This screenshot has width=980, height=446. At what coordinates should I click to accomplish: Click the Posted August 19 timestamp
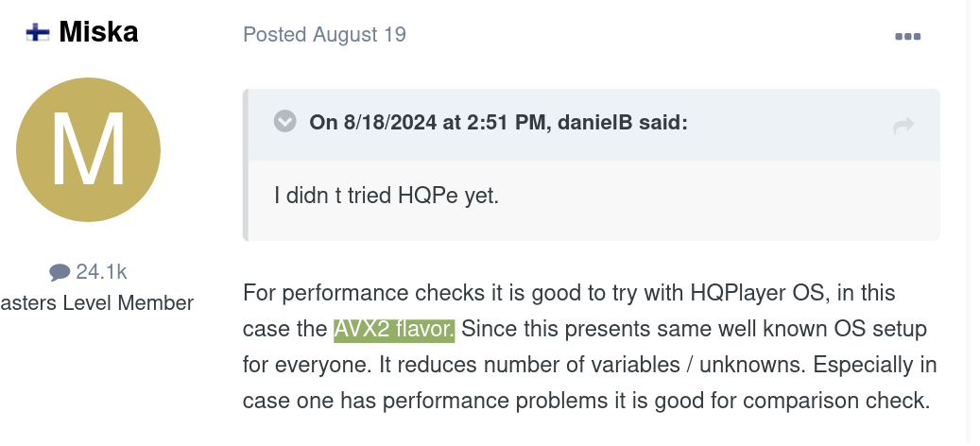(x=324, y=34)
